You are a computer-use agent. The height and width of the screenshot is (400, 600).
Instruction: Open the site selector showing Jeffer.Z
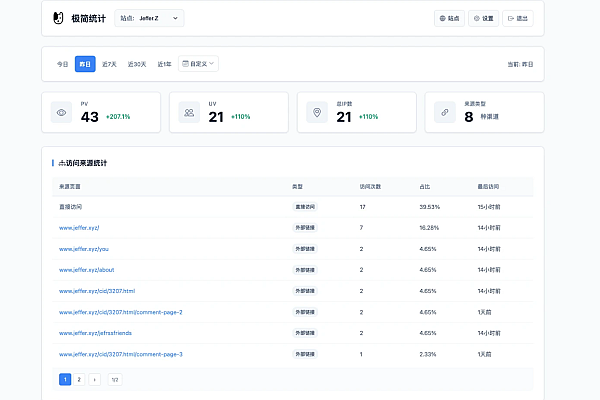click(149, 18)
